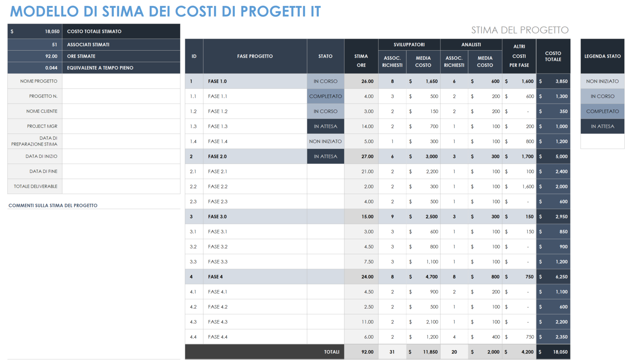Image resolution: width=631 pixels, height=364 pixels.
Task: Click the PROJECT MGR value field
Action: click(x=121, y=126)
